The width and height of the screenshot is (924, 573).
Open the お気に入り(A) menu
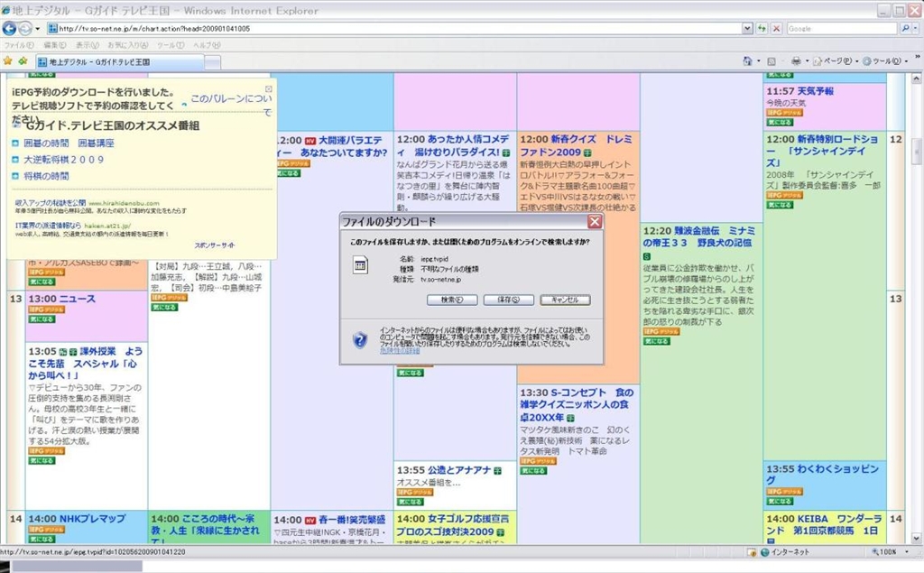(x=128, y=45)
